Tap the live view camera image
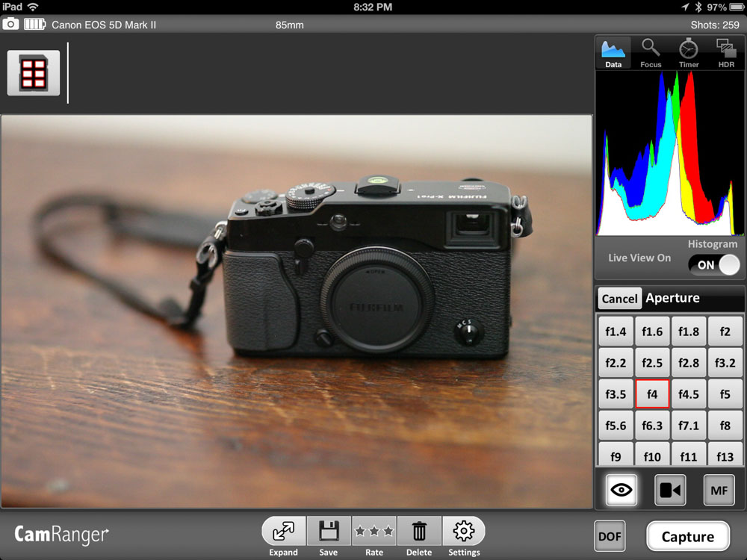747x560 pixels. (297, 311)
